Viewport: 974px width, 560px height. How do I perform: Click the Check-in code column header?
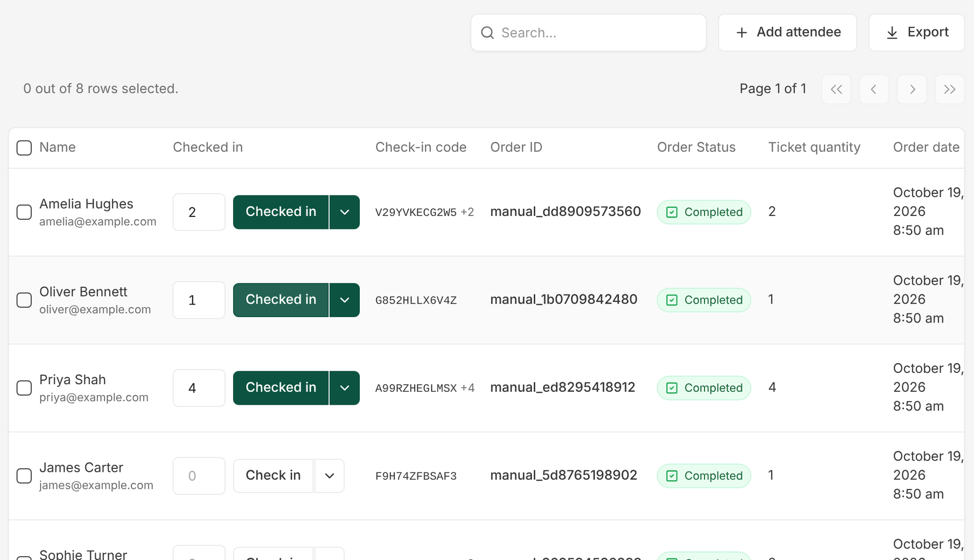[421, 148]
